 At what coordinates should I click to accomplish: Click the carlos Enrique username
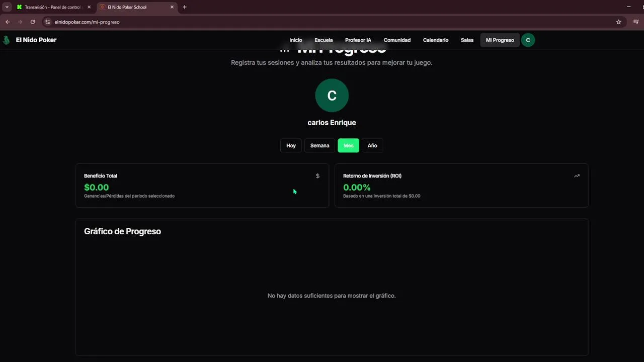coord(332,123)
